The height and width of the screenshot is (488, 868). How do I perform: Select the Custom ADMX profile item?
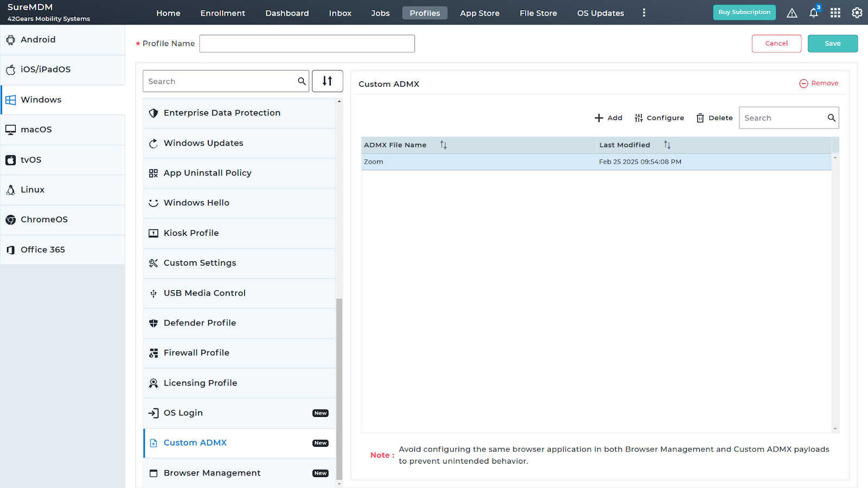coord(240,443)
